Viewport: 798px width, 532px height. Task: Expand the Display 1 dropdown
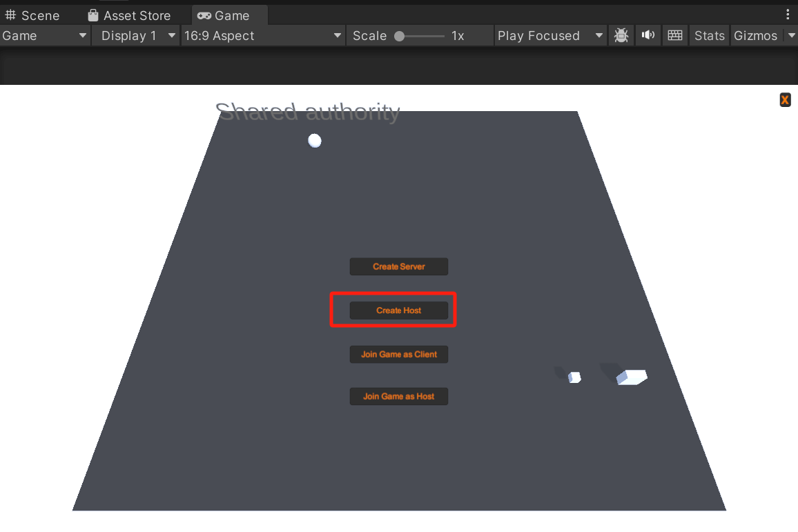pos(135,36)
